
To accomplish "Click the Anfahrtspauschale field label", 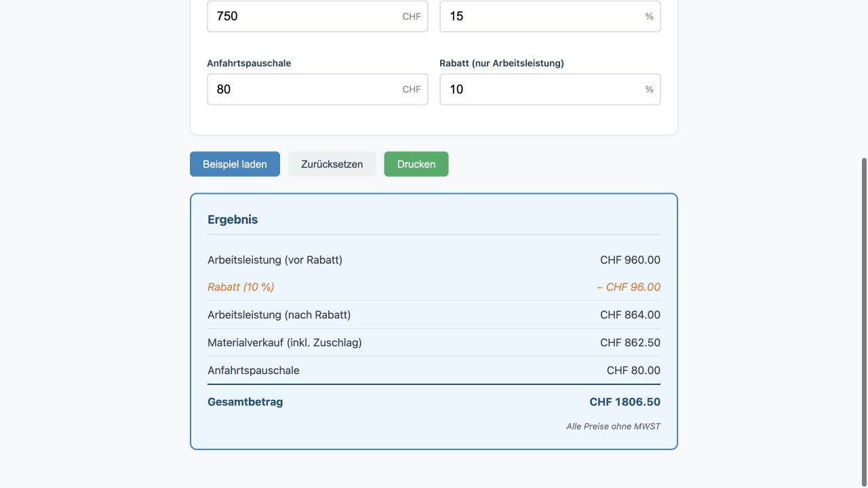I will click(249, 63).
